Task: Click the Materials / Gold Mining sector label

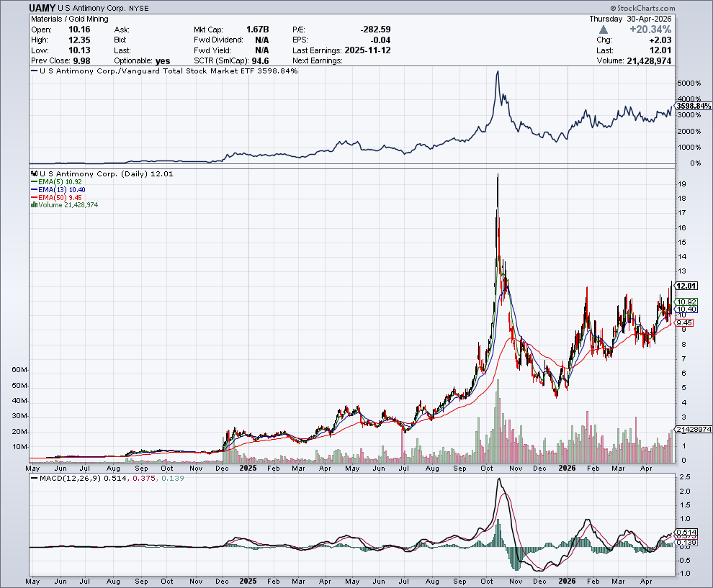Action: pyautogui.click(x=70, y=19)
